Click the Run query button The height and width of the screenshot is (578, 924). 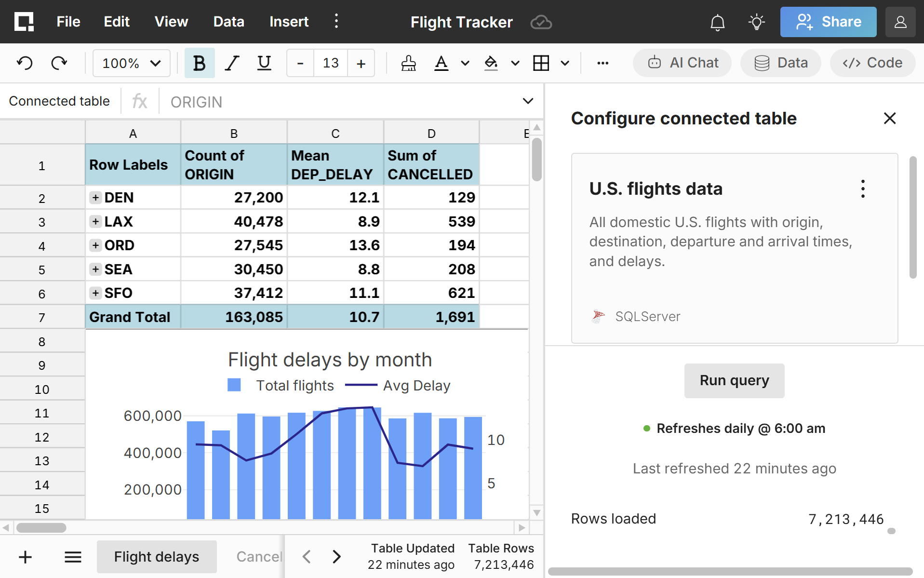(734, 380)
